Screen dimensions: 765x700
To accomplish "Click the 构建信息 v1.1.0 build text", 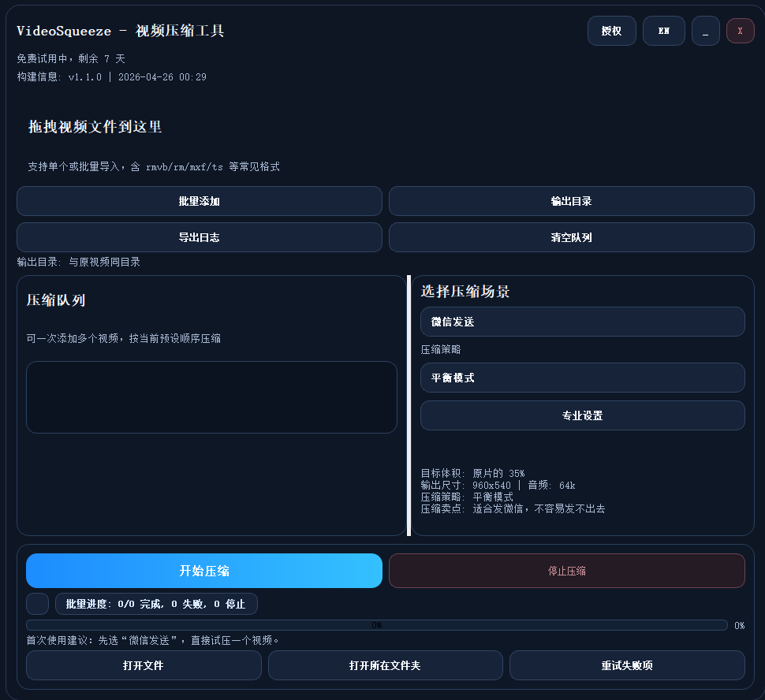I will click(x=112, y=77).
